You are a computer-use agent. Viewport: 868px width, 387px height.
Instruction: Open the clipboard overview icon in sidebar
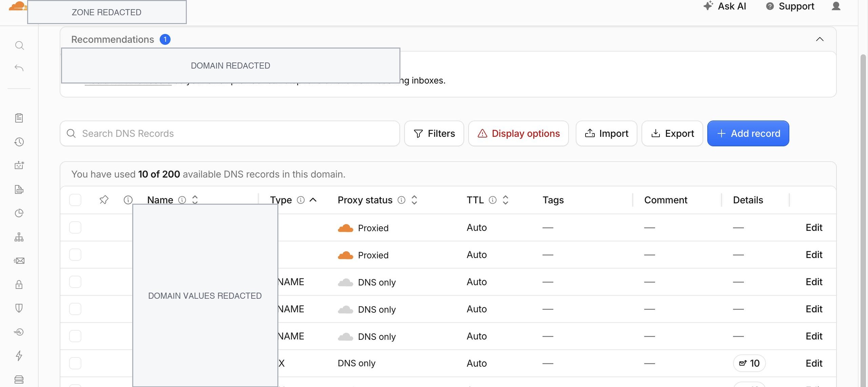pyautogui.click(x=19, y=118)
